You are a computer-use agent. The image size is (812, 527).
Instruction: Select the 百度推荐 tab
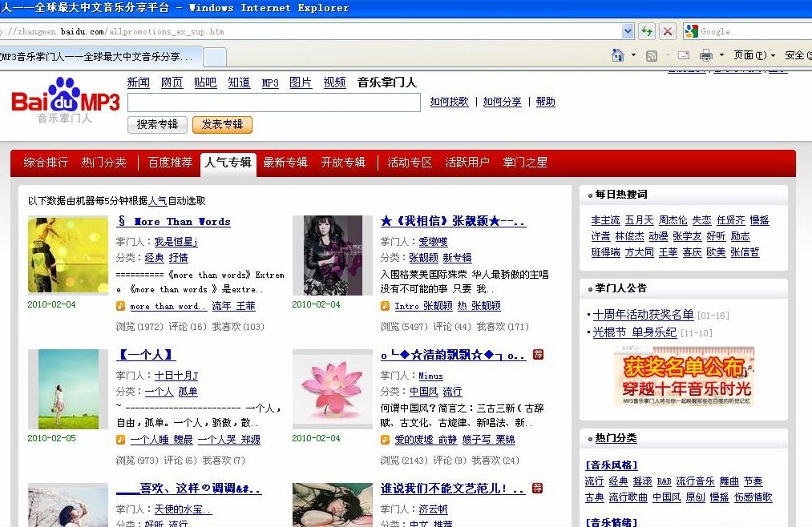point(170,163)
